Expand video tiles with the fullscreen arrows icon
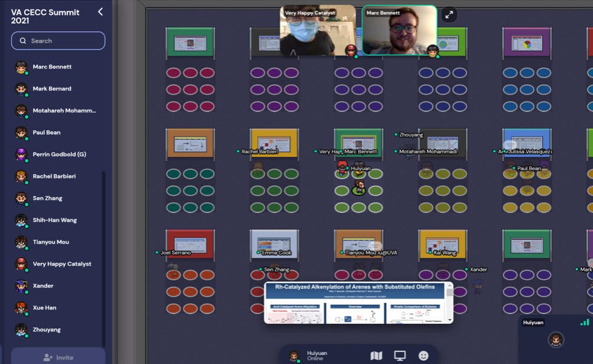This screenshot has width=593, height=364. (449, 15)
